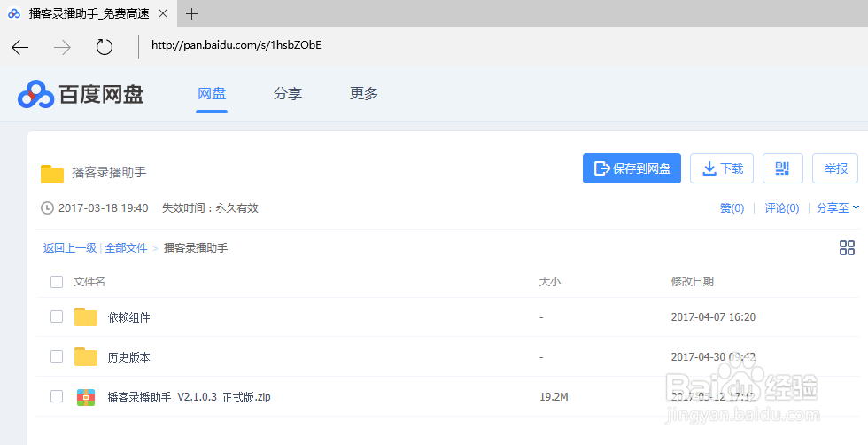Click 播客录播助手 in the breadcrumb path
The image size is (868, 445).
(x=196, y=247)
